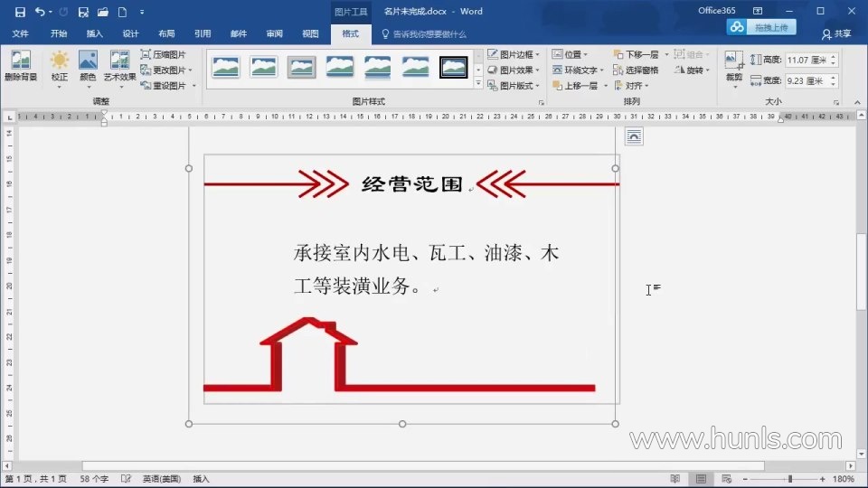Screen dimensions: 868x488
Task: Open the Color (颜色) picture tool
Action: point(88,69)
